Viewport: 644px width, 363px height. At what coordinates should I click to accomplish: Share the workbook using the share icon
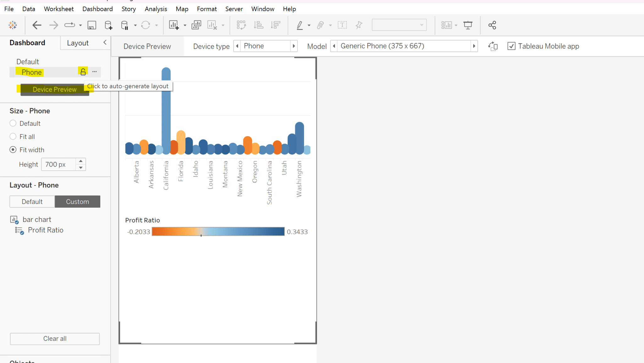pyautogui.click(x=492, y=25)
